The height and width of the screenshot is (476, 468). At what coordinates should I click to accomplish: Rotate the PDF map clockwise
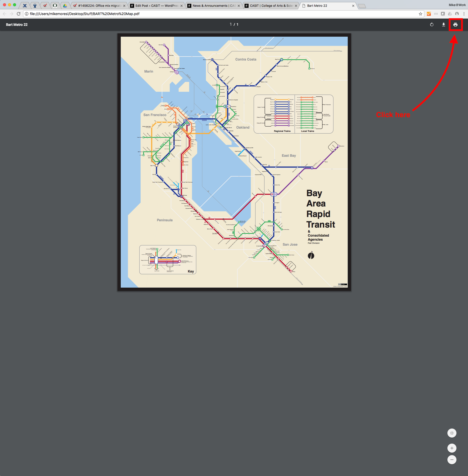tap(432, 25)
